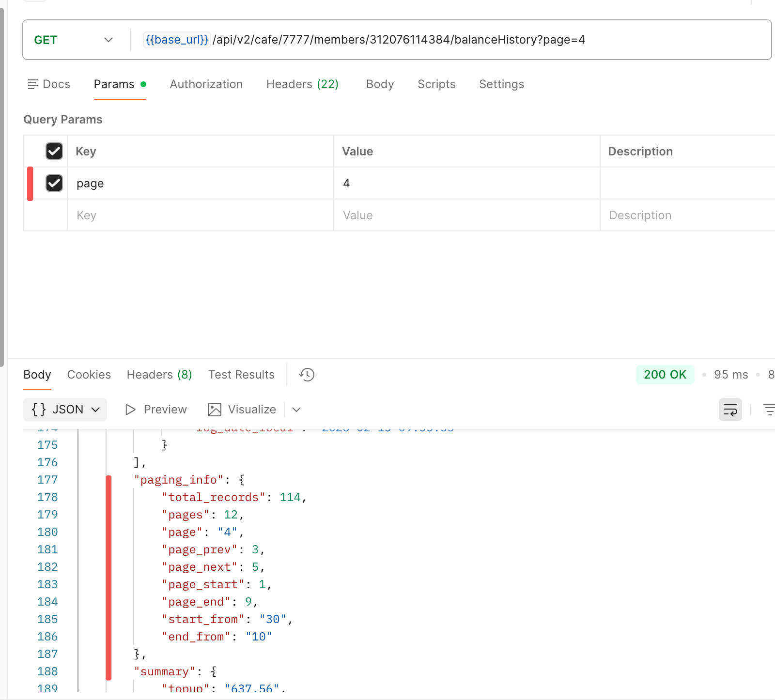Click the {{base_url}} variable in URL

(177, 40)
